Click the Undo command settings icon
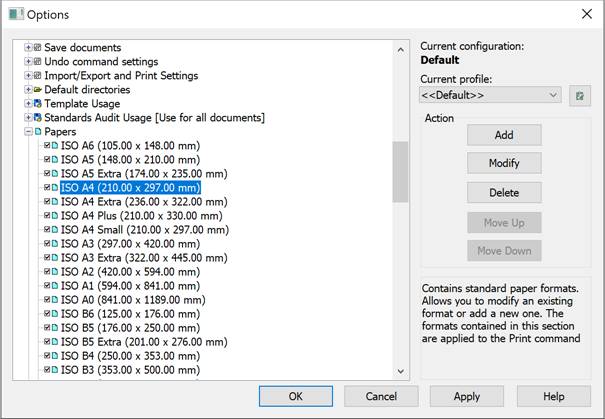 [38, 62]
